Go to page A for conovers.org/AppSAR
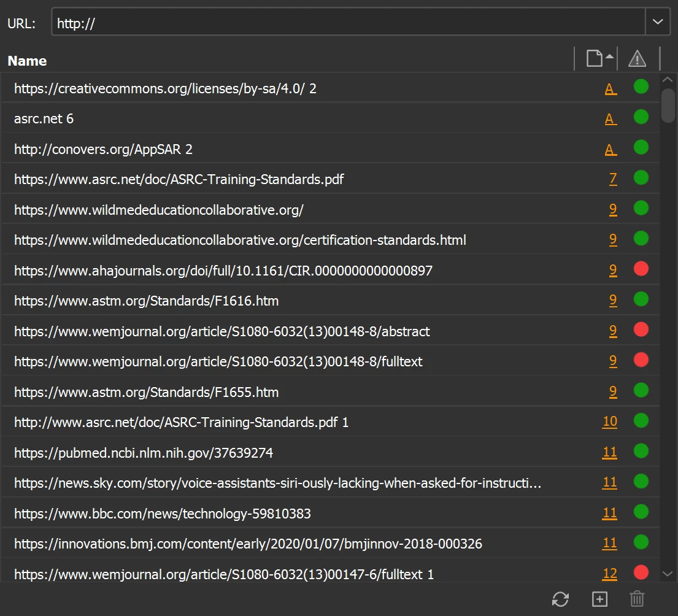Screen dimensions: 678x616 tap(611, 149)
